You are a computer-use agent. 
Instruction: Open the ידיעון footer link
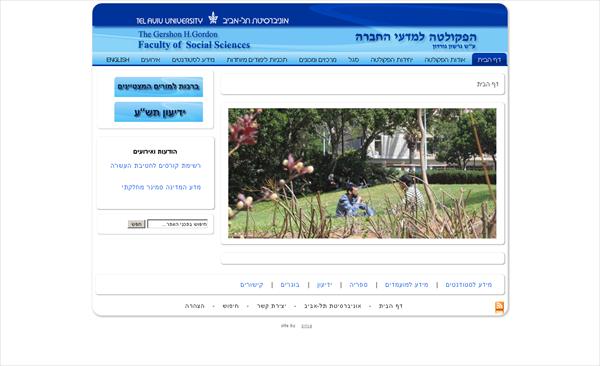click(x=324, y=284)
